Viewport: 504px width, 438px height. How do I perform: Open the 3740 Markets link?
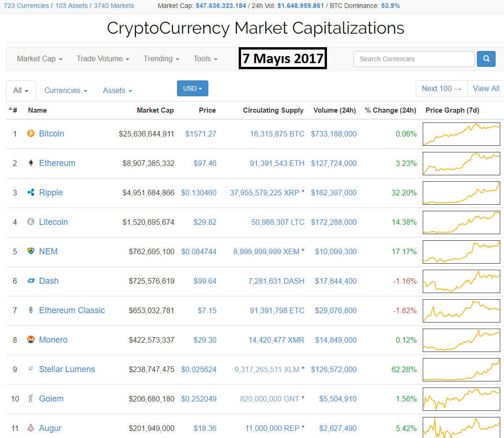114,6
